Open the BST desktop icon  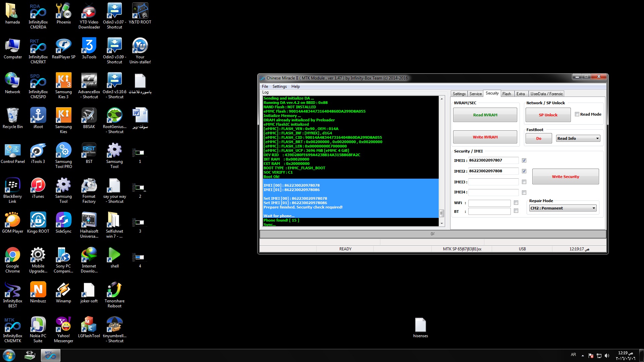[89, 153]
